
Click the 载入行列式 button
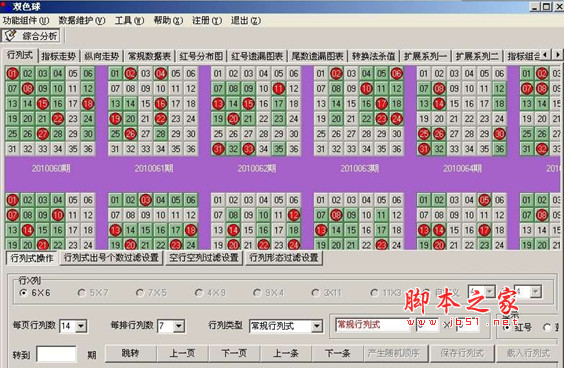tap(529, 354)
